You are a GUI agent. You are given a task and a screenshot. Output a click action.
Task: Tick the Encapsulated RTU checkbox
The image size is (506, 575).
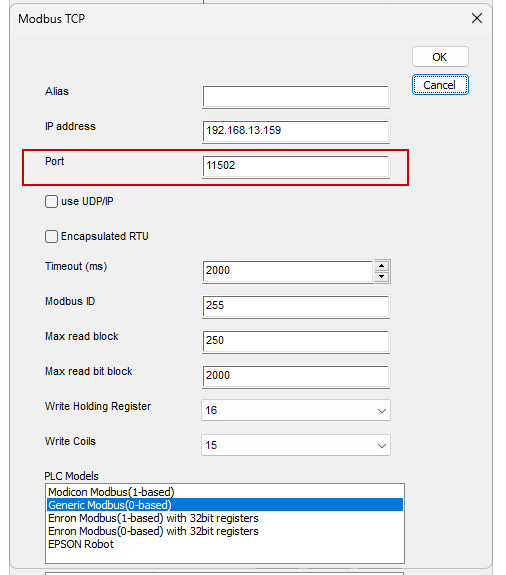pos(51,237)
